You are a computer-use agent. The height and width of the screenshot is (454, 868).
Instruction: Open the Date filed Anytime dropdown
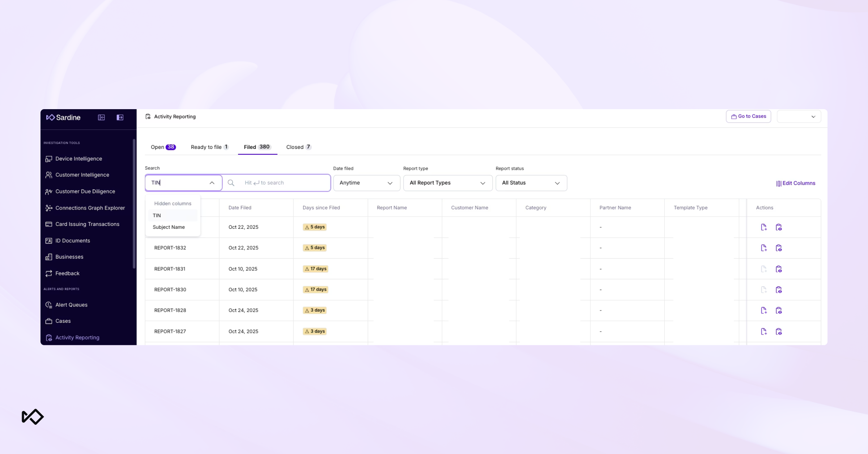click(x=366, y=183)
